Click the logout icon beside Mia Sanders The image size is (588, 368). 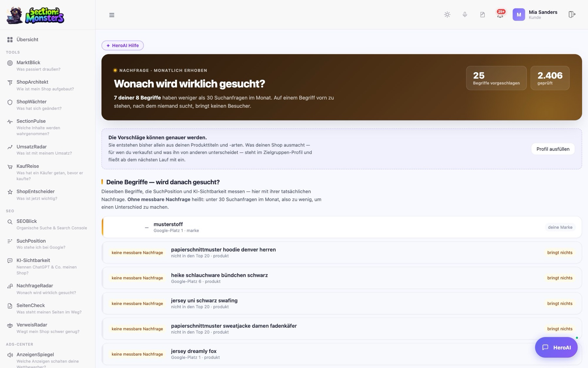[572, 14]
